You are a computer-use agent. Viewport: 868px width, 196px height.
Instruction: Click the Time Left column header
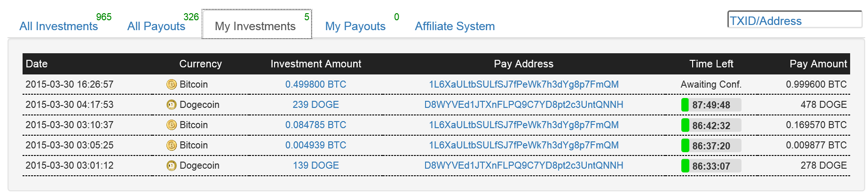[711, 64]
